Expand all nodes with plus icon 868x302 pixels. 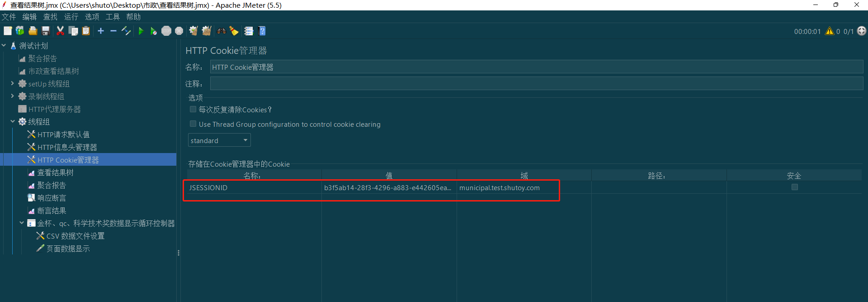(x=101, y=31)
